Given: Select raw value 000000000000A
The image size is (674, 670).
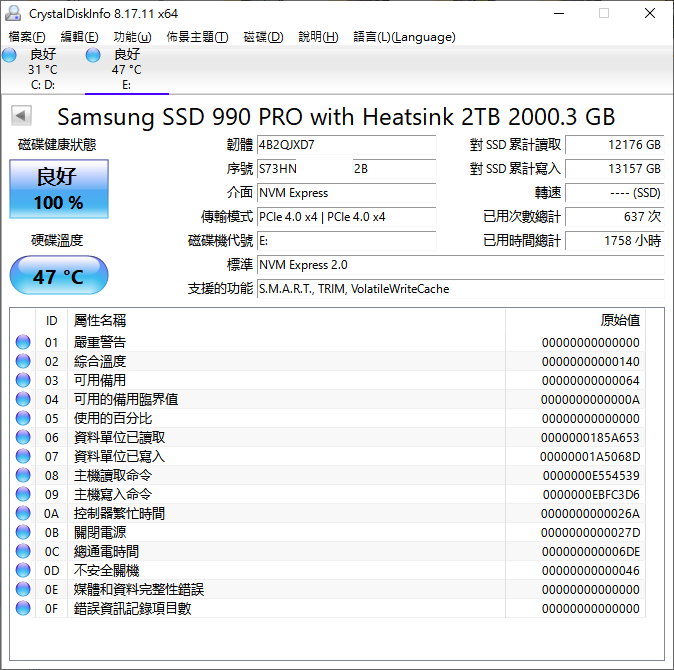Looking at the screenshot, I should pyautogui.click(x=590, y=400).
